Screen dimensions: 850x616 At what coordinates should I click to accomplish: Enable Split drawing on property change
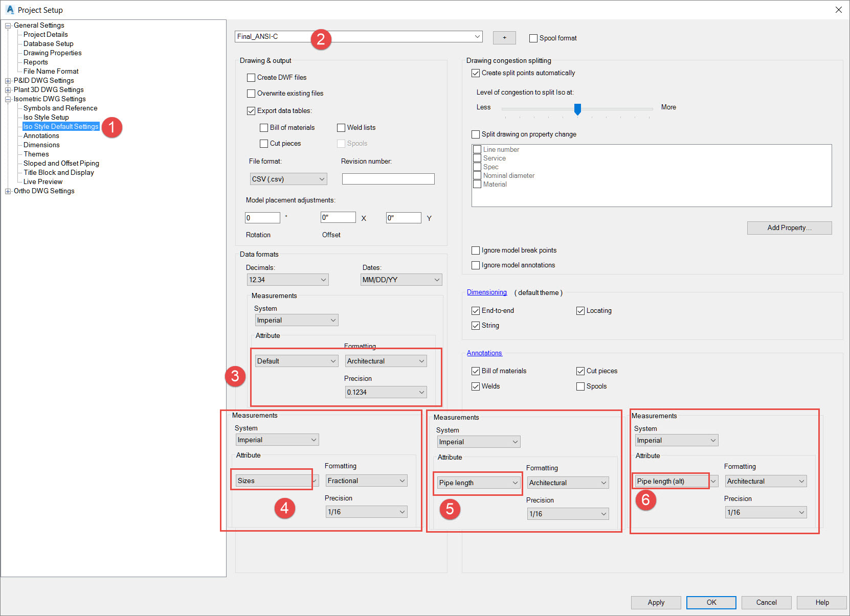(x=476, y=134)
